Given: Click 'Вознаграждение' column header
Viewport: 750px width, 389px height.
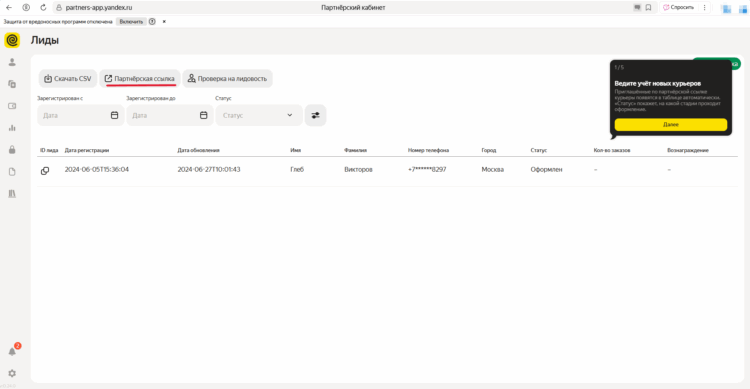Looking at the screenshot, I should 688,150.
